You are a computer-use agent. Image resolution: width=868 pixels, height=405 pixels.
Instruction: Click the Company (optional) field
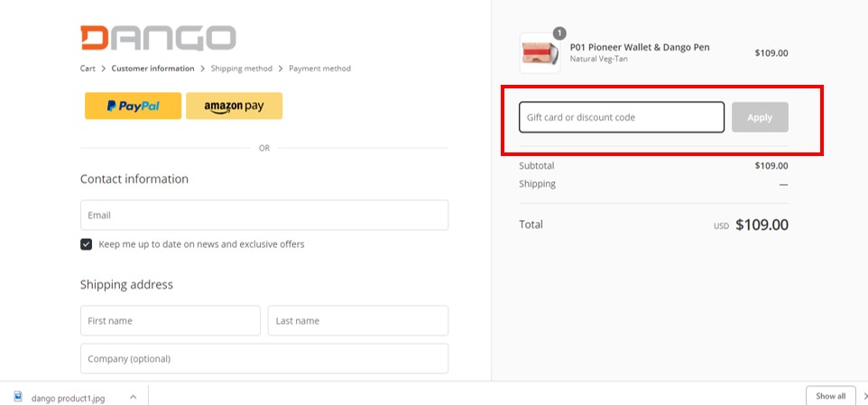[x=264, y=358]
